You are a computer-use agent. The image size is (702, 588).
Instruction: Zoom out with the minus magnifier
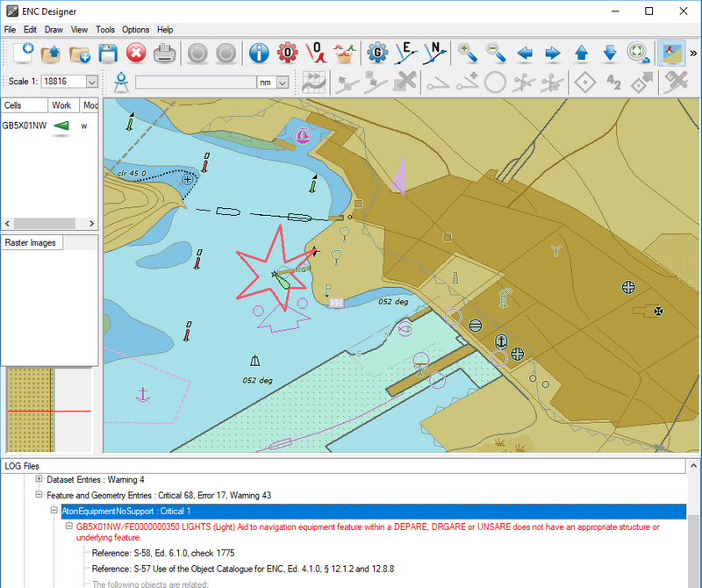tap(496, 54)
